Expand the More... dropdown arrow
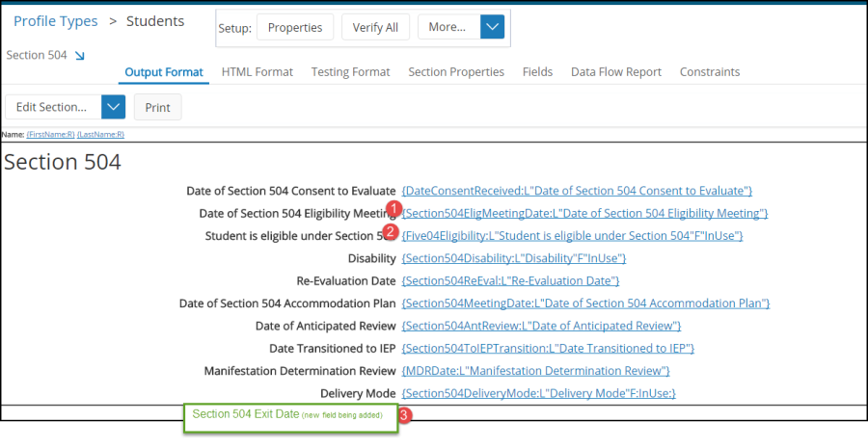 pyautogui.click(x=493, y=27)
